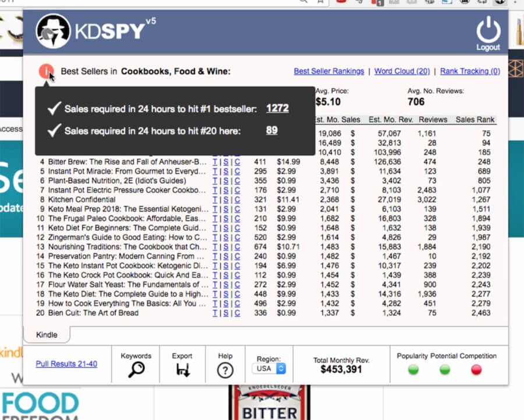Click the 89 sales number link
Viewport: 524px width, 420px height.
(272, 130)
